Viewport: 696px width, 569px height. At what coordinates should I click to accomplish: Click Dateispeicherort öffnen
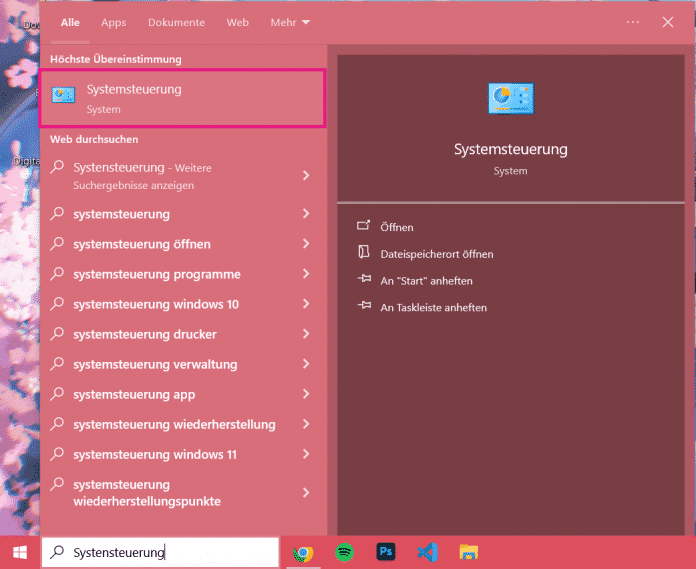coord(436,254)
